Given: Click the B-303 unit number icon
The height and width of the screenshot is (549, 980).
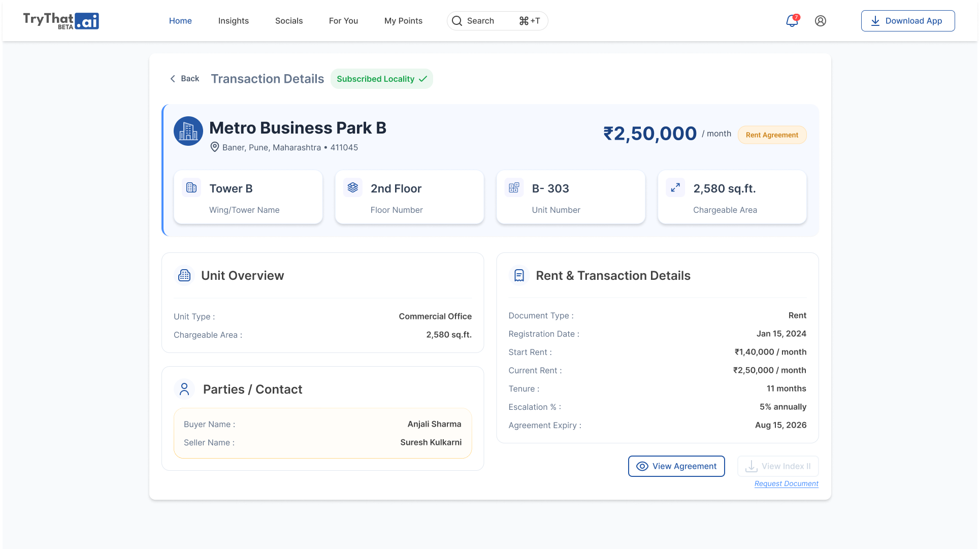Looking at the screenshot, I should click(x=514, y=188).
